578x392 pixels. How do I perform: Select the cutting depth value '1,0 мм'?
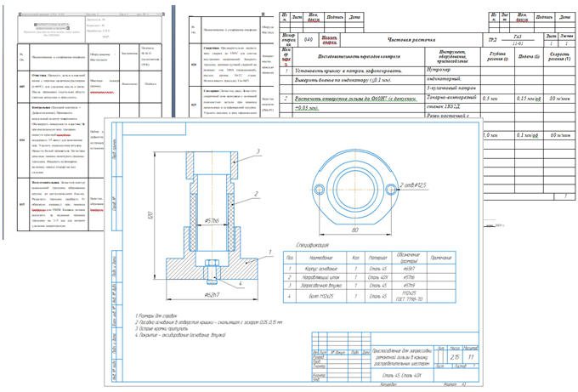point(490,135)
